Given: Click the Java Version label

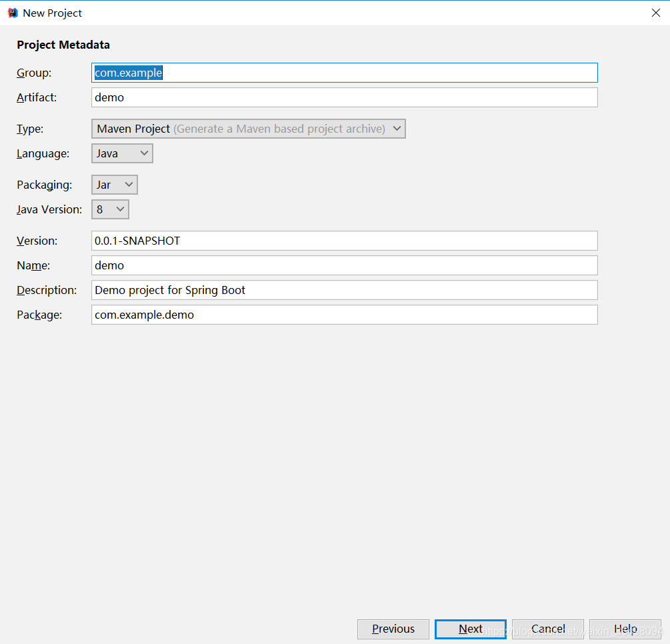Looking at the screenshot, I should pos(49,210).
